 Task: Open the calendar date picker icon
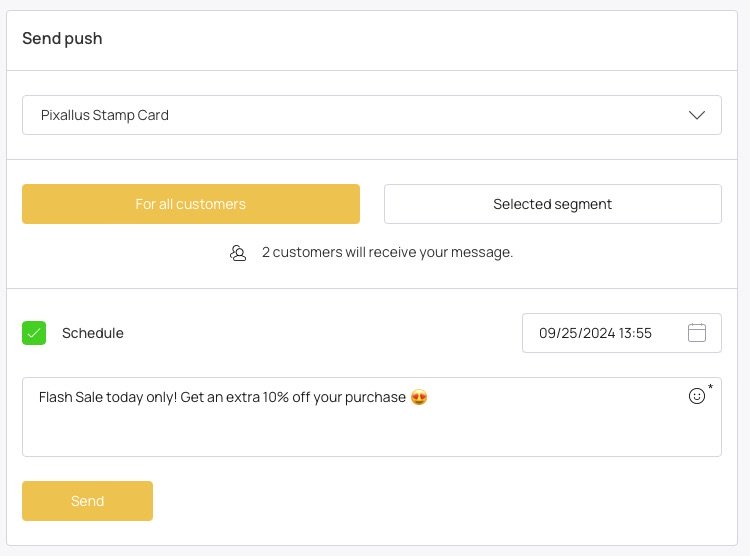[696, 333]
